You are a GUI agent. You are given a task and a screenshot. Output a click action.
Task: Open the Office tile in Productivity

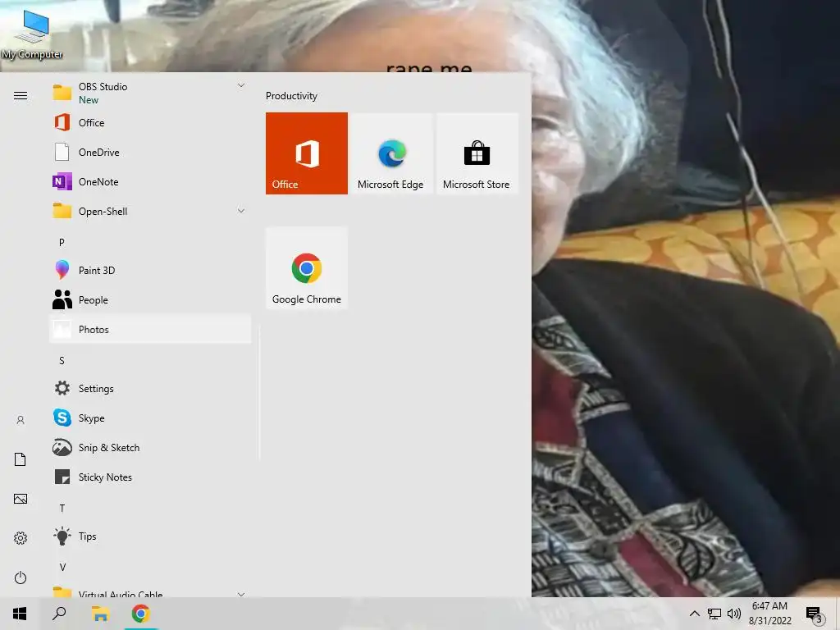click(307, 153)
